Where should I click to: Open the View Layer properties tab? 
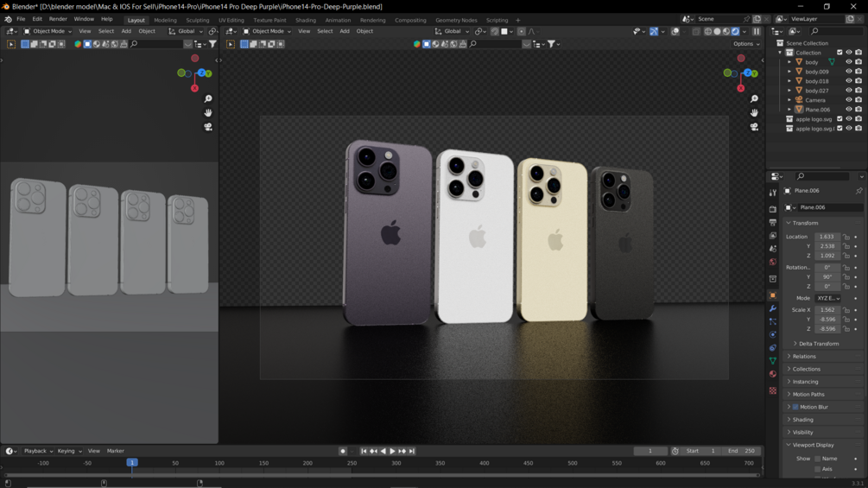point(773,236)
